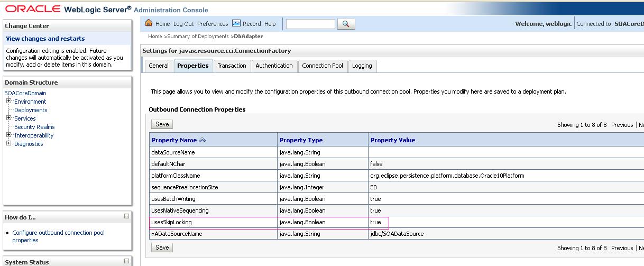Open the Transaction tab
Image resolution: width=644 pixels, height=266 pixels.
pyautogui.click(x=232, y=66)
